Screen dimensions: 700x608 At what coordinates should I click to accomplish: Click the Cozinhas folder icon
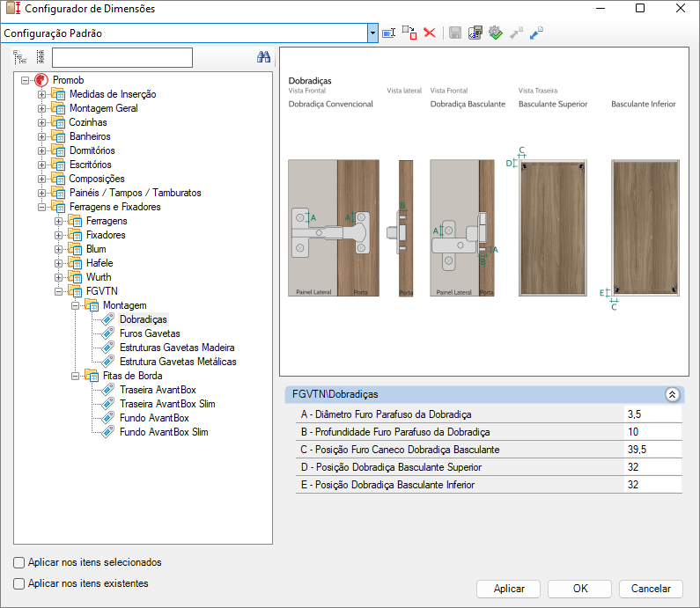58,122
